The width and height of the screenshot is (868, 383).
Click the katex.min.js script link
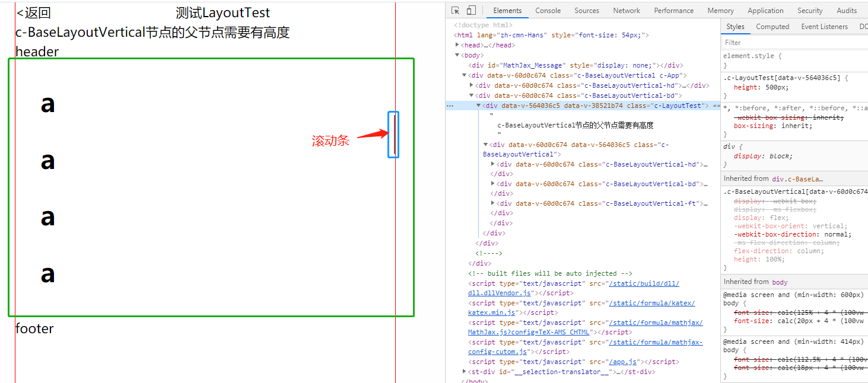[x=494, y=312]
